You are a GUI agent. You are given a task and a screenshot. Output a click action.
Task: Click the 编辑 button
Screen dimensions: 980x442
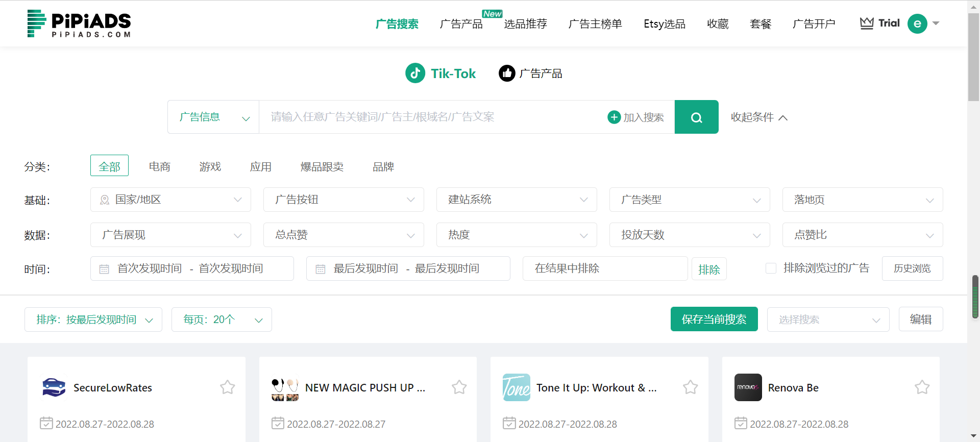coord(921,319)
